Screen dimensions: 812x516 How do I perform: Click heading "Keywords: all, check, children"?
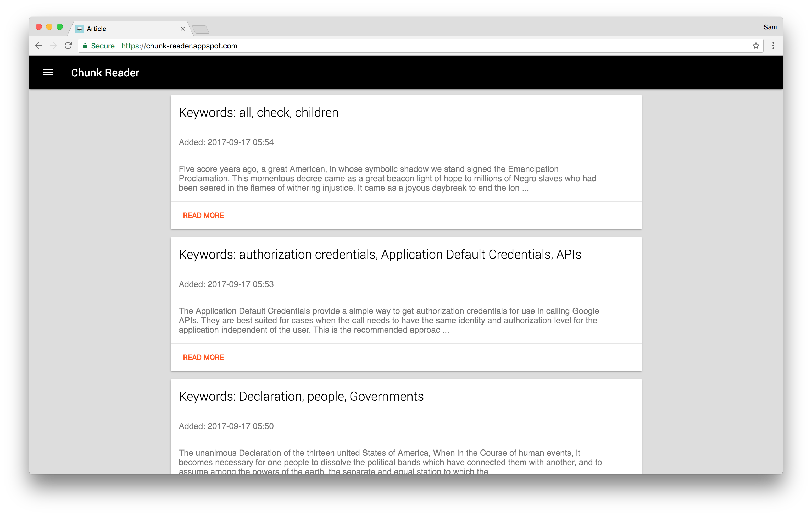[258, 112]
